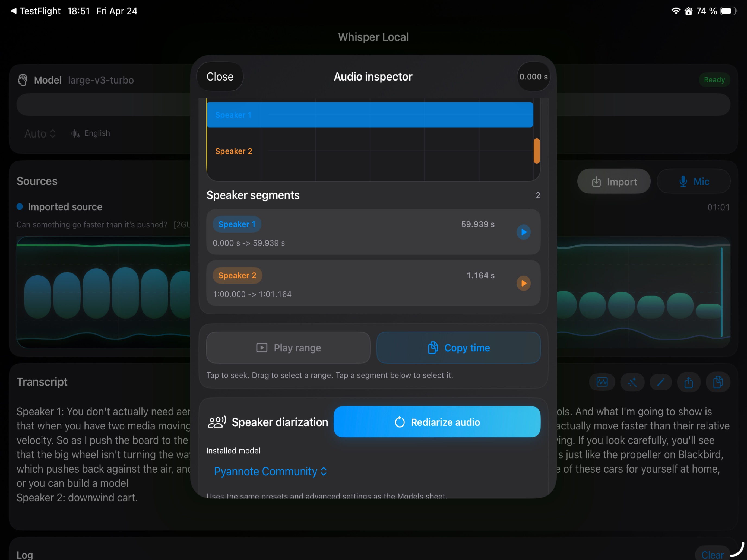Open the waveform inspector icon in Transcript
Screen dimensions: 747x560
(x=602, y=382)
